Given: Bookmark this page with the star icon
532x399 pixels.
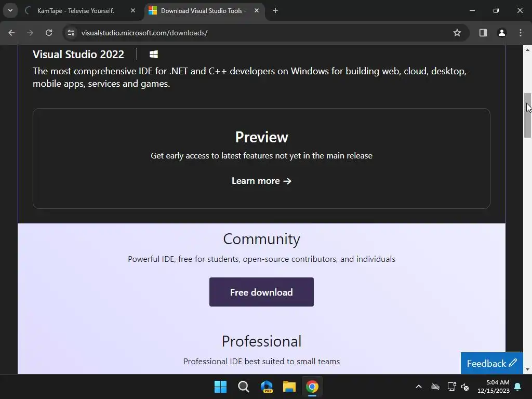Looking at the screenshot, I should pos(457,33).
